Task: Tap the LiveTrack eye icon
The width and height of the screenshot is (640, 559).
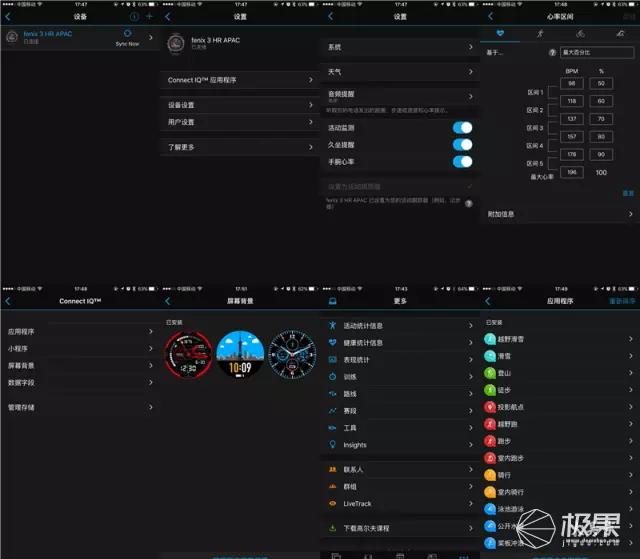Action: 333,504
